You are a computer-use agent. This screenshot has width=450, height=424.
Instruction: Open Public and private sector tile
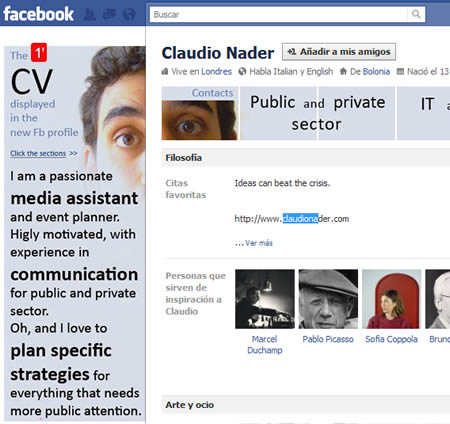tap(318, 113)
